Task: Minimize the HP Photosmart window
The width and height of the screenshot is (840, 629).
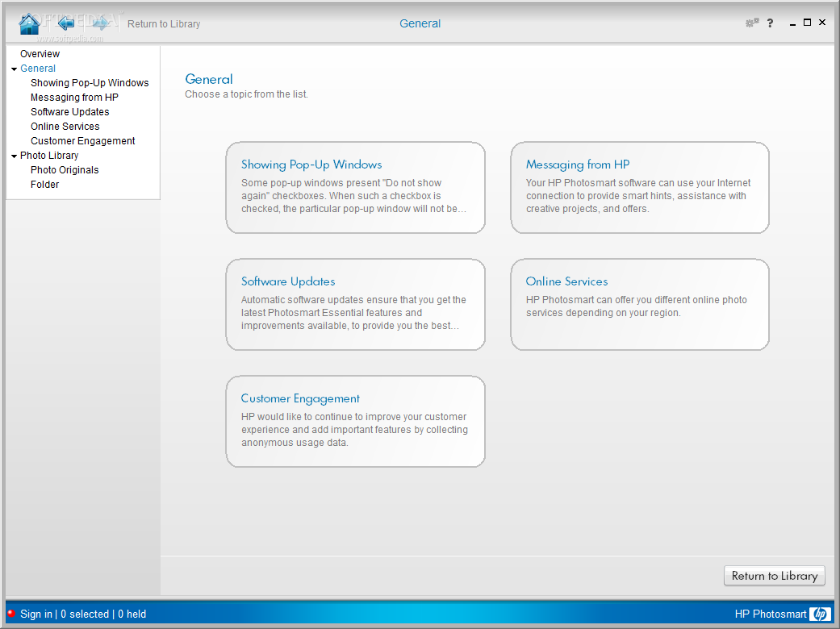Action: [x=792, y=23]
